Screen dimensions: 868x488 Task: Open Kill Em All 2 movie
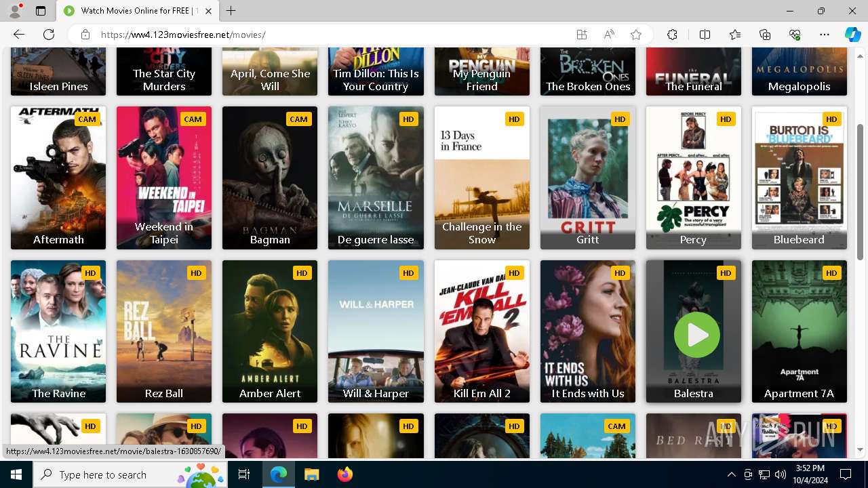tap(482, 331)
